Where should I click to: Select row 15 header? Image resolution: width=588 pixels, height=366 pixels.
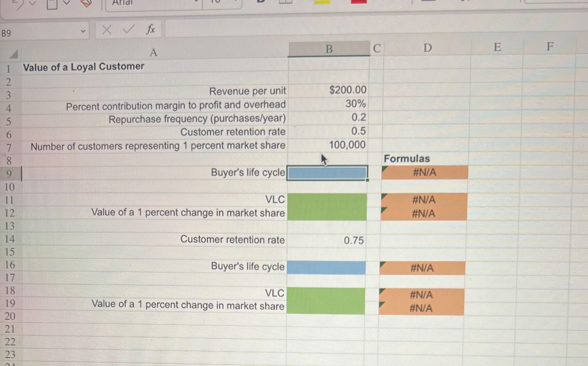pos(10,251)
